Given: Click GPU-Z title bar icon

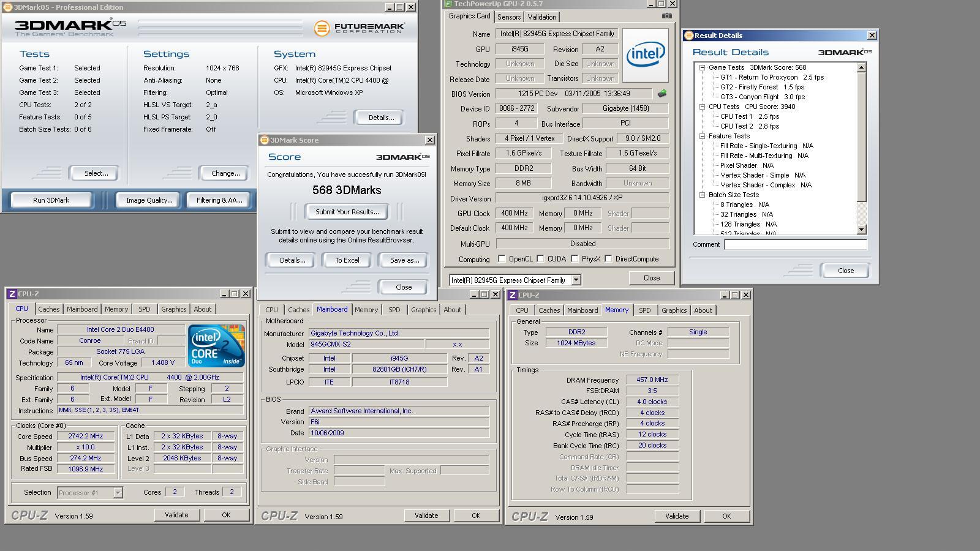Looking at the screenshot, I should pos(449,4).
